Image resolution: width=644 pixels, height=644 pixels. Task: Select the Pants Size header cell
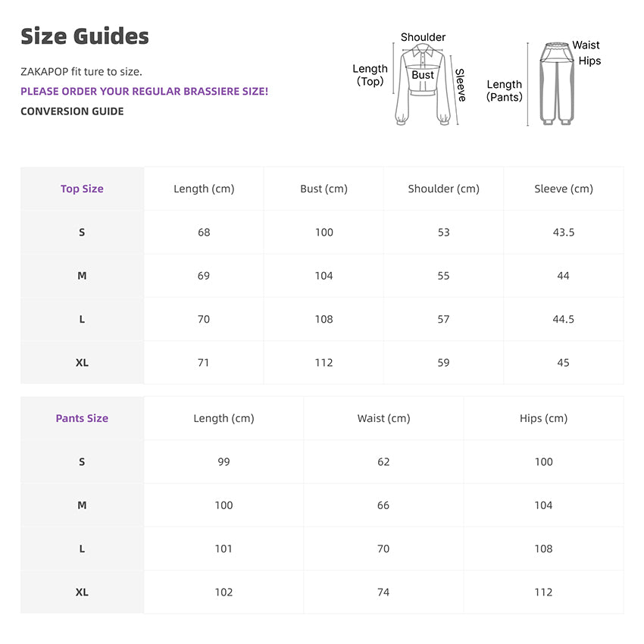tap(82, 418)
